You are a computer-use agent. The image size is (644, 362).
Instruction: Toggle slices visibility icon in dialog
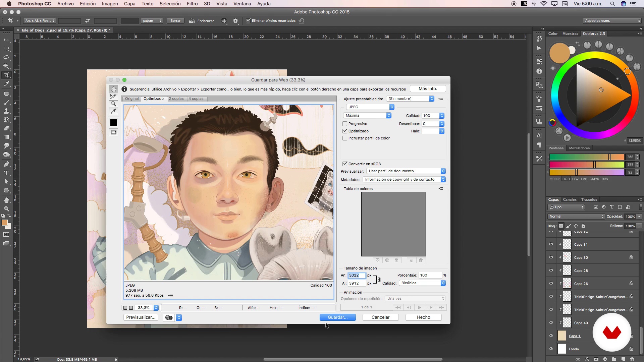click(113, 132)
